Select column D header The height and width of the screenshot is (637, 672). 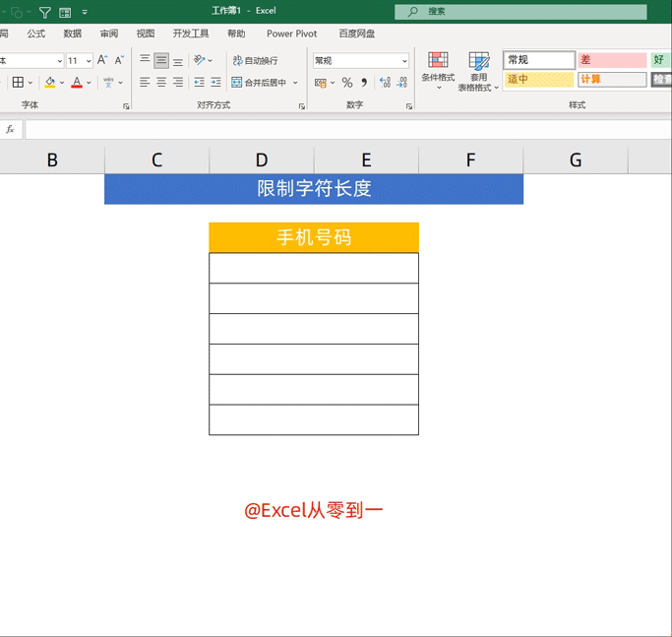262,160
